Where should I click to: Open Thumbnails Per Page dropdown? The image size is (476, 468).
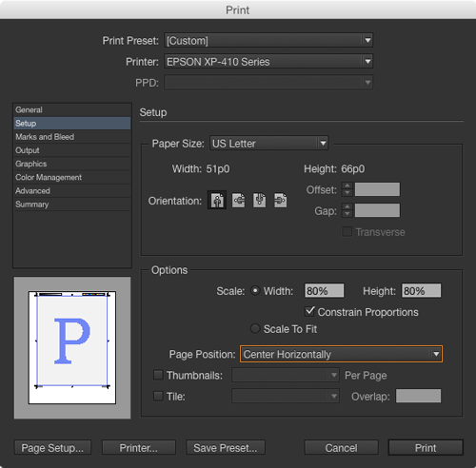tap(286, 375)
